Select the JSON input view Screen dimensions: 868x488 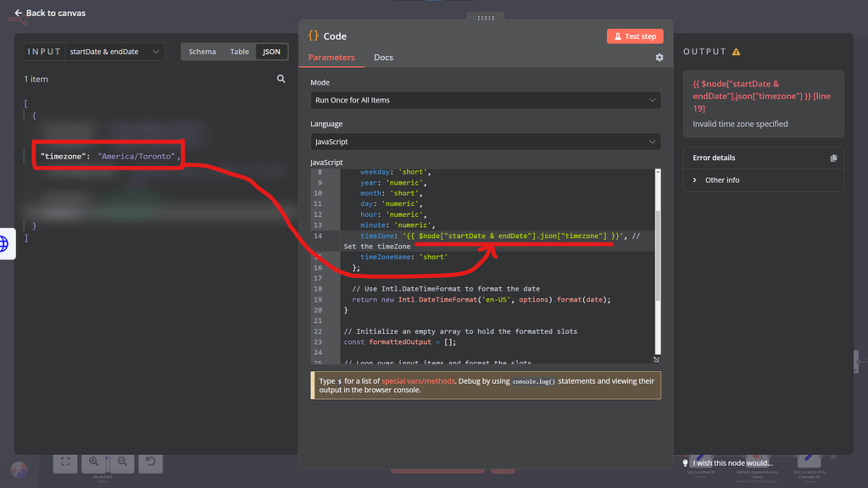click(271, 52)
